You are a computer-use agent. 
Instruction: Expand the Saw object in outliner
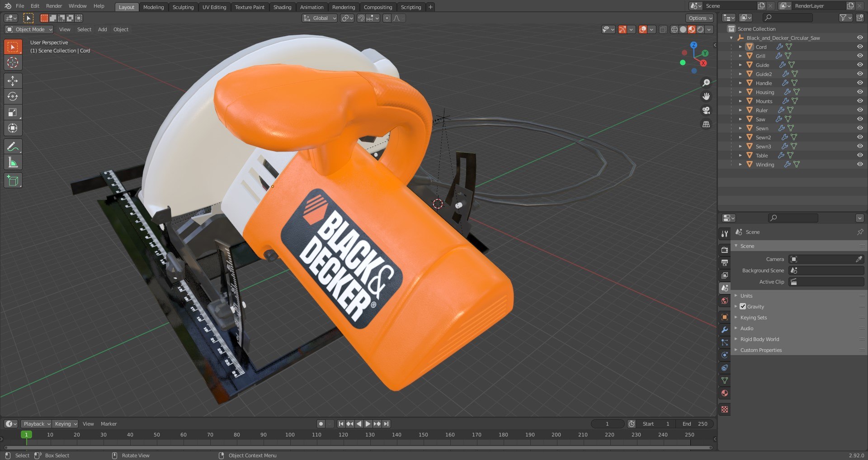pyautogui.click(x=740, y=119)
